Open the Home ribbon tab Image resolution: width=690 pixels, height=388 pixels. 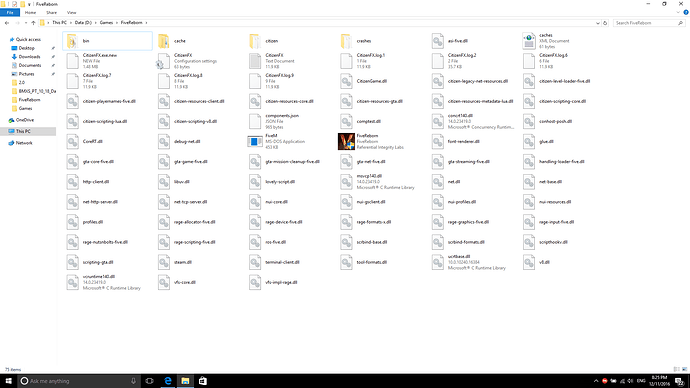tap(30, 13)
